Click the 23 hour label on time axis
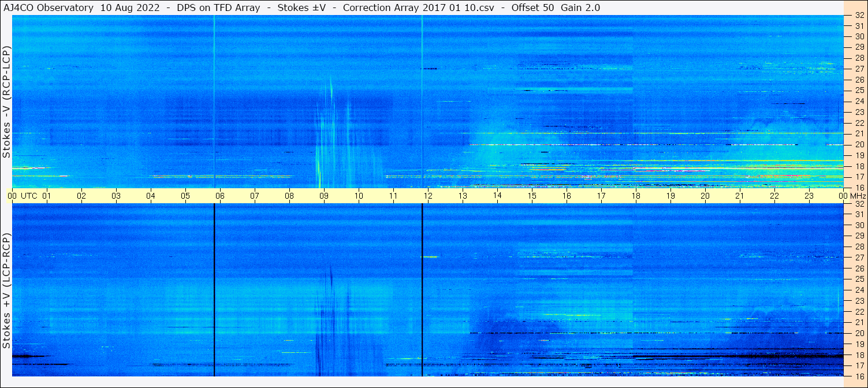Viewport: 868px width, 388px height. click(x=809, y=196)
